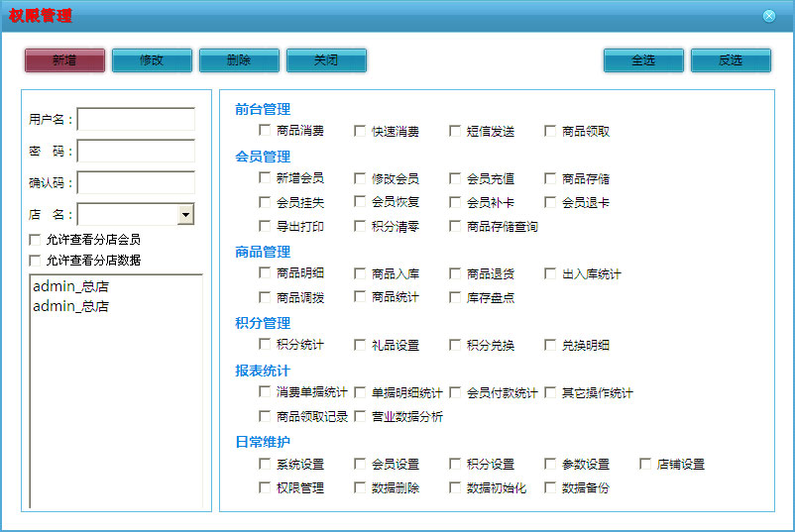
Task: Check 数据备份 permission
Action: pos(550,487)
